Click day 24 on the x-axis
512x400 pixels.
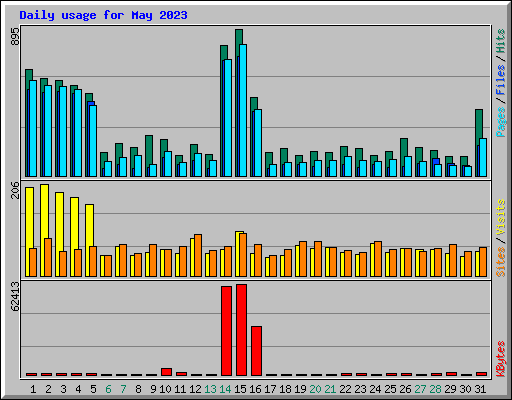coord(375,389)
